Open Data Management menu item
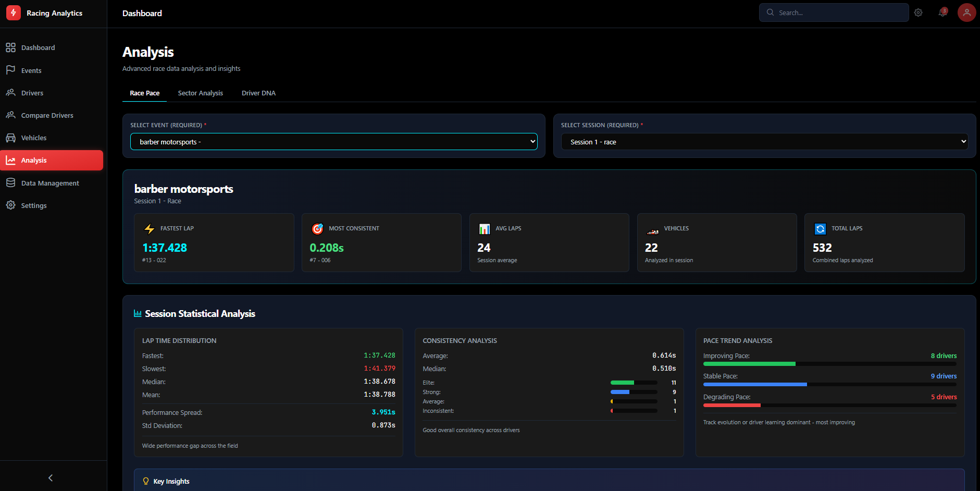Screen dimensions: 980x491 click(x=52, y=183)
